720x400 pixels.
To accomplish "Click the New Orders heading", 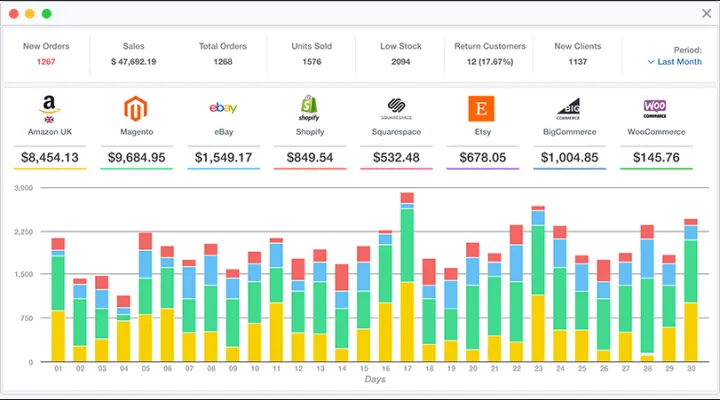I will click(x=46, y=46).
